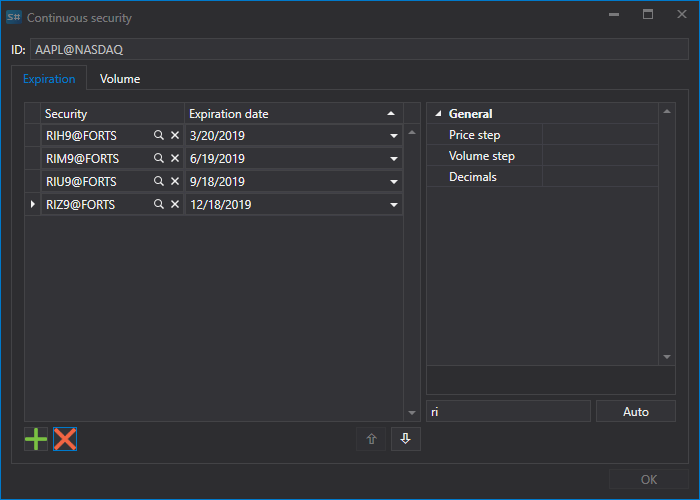Click the 6/19/2019 expiration date value
Image resolution: width=700 pixels, height=500 pixels.
pos(217,159)
